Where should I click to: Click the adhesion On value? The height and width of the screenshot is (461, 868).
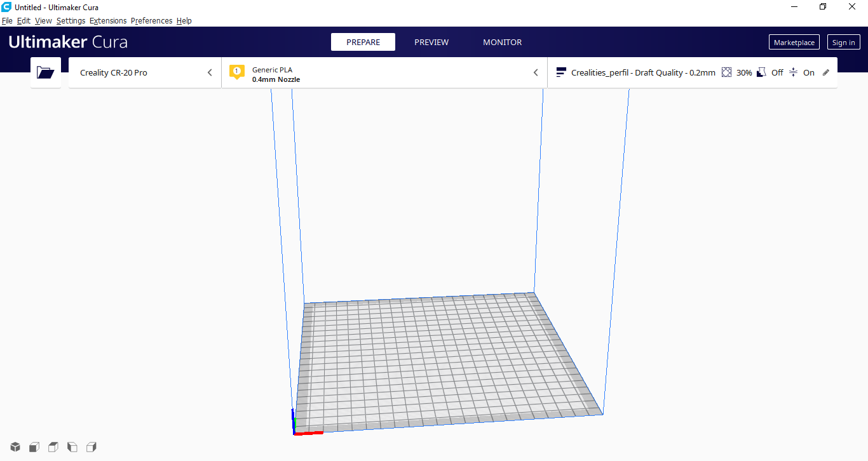[808, 72]
